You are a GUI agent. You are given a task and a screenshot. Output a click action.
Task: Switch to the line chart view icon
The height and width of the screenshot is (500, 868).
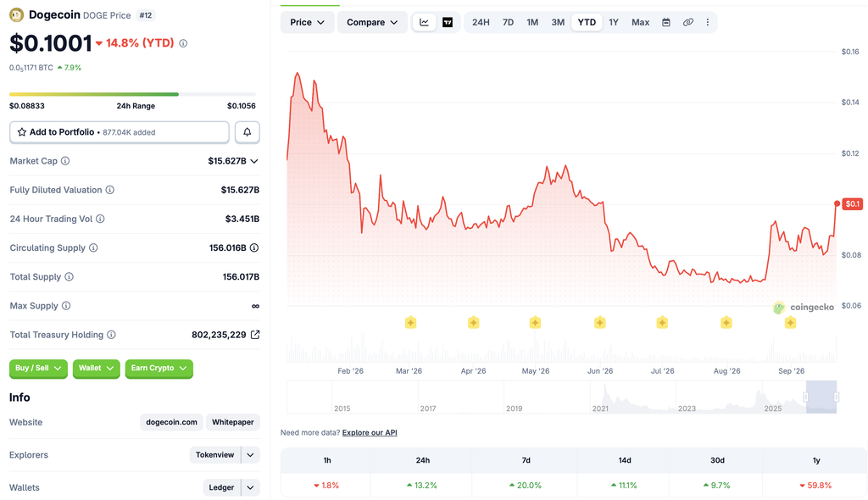coord(424,22)
